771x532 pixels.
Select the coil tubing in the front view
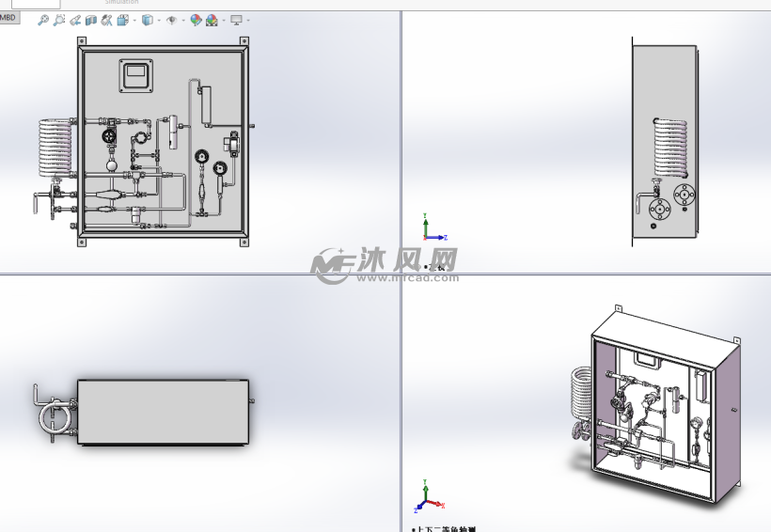point(55,148)
